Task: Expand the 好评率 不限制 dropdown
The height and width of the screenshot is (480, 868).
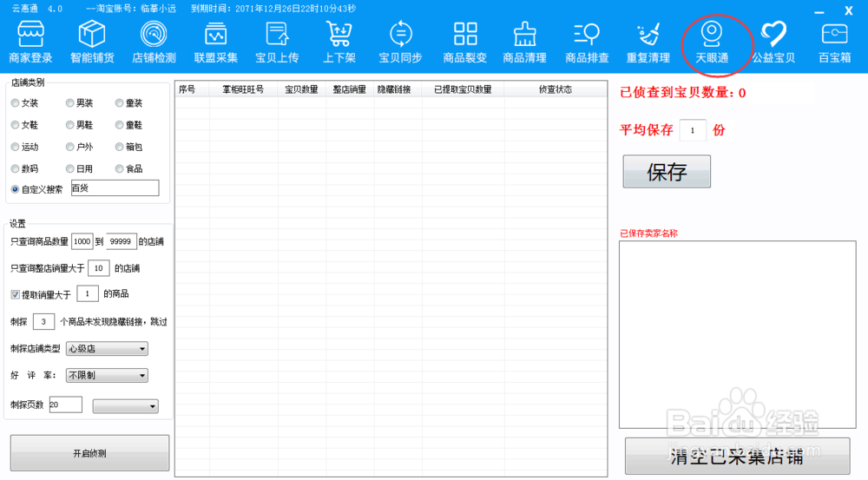Action: [x=107, y=375]
